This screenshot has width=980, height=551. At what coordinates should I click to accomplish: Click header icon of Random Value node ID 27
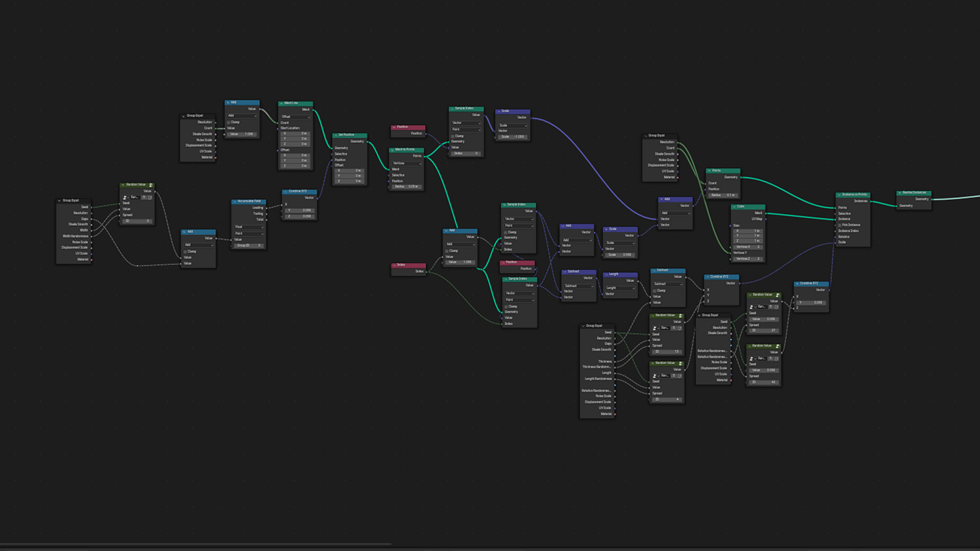(x=777, y=295)
